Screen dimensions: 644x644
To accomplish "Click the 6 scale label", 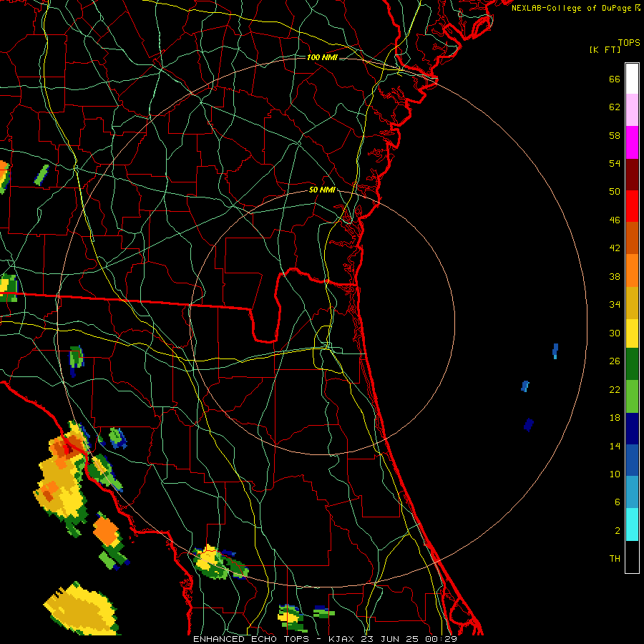I will point(618,502).
